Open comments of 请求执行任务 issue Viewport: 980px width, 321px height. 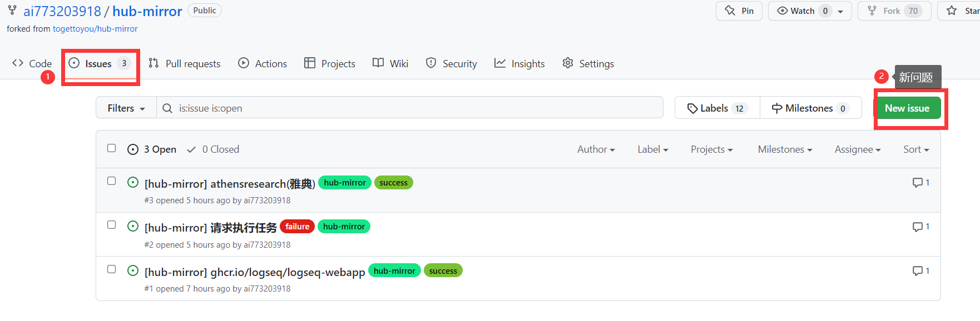tap(921, 227)
